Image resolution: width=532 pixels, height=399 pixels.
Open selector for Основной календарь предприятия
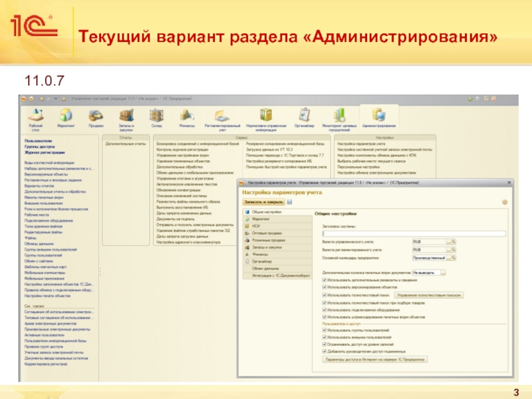coord(452,257)
